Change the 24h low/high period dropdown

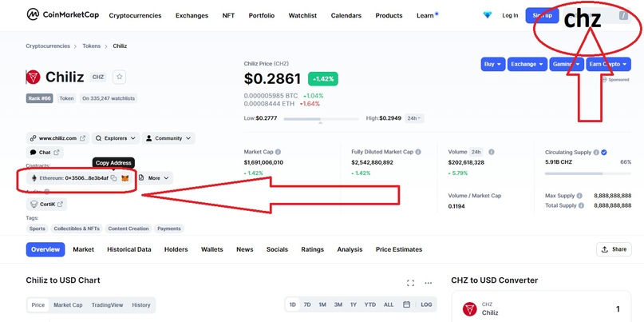tap(414, 118)
